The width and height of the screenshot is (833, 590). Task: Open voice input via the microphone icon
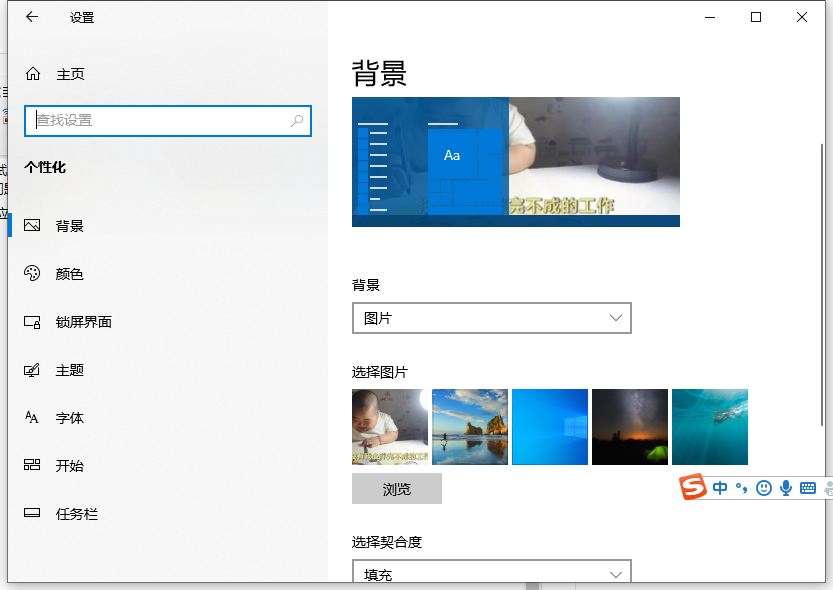coord(787,488)
